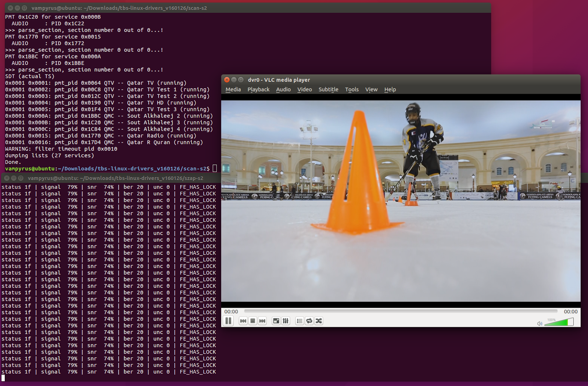Show VLC extended settings equalizer
Image resolution: width=588 pixels, height=386 pixels.
pyautogui.click(x=286, y=321)
